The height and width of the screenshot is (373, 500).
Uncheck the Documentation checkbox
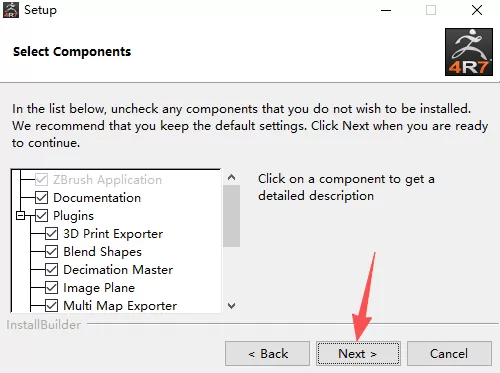(x=41, y=198)
